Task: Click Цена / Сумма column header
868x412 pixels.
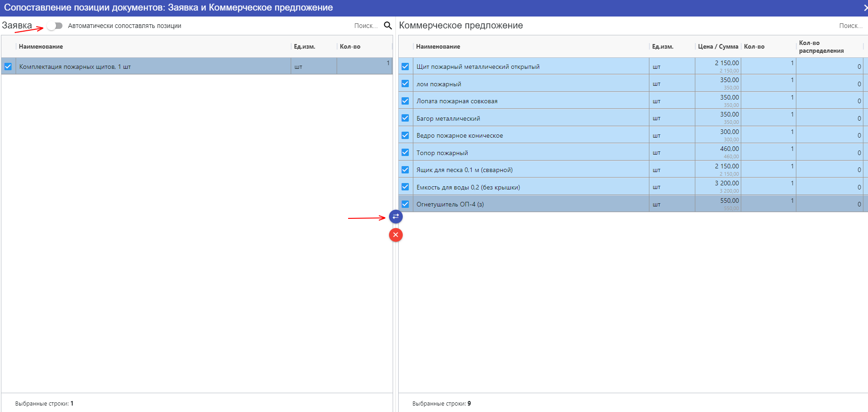Action: tap(718, 46)
